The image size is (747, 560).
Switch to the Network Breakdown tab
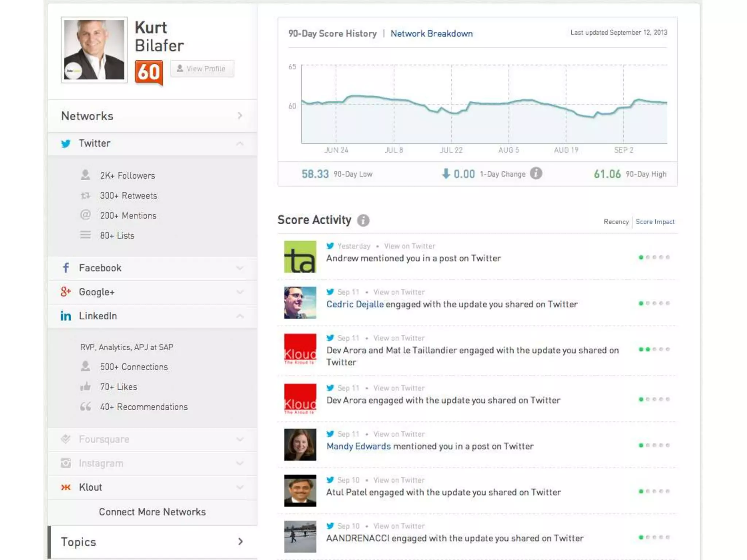point(431,34)
